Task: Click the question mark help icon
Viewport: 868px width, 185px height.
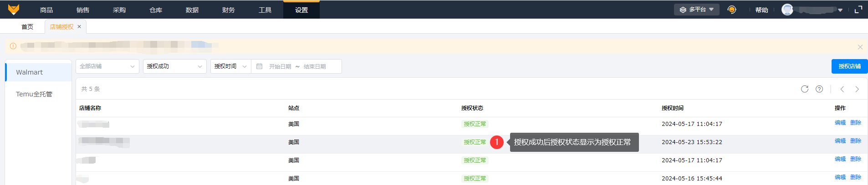Action: [x=819, y=89]
